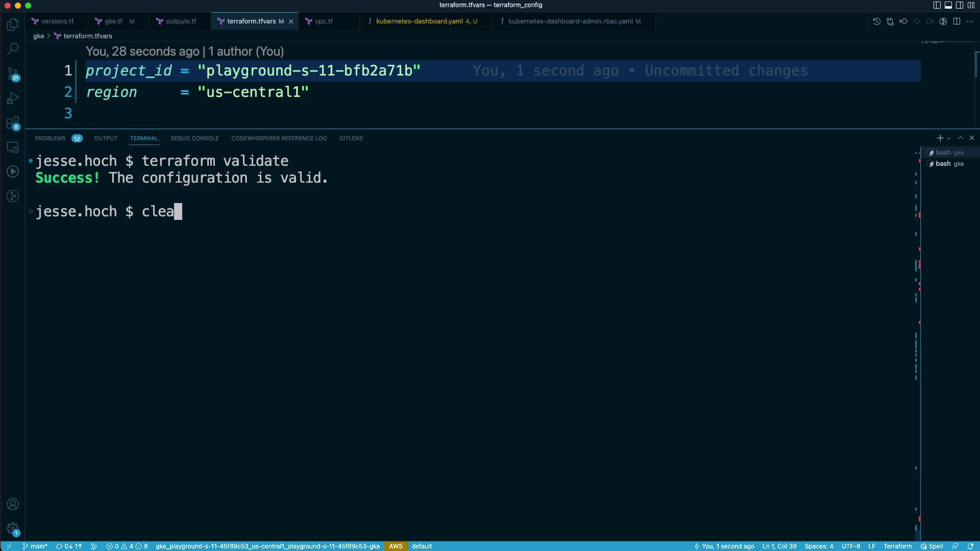Image resolution: width=980 pixels, height=551 pixels.
Task: Open the Explorer view in activity bar
Action: coord(13,24)
